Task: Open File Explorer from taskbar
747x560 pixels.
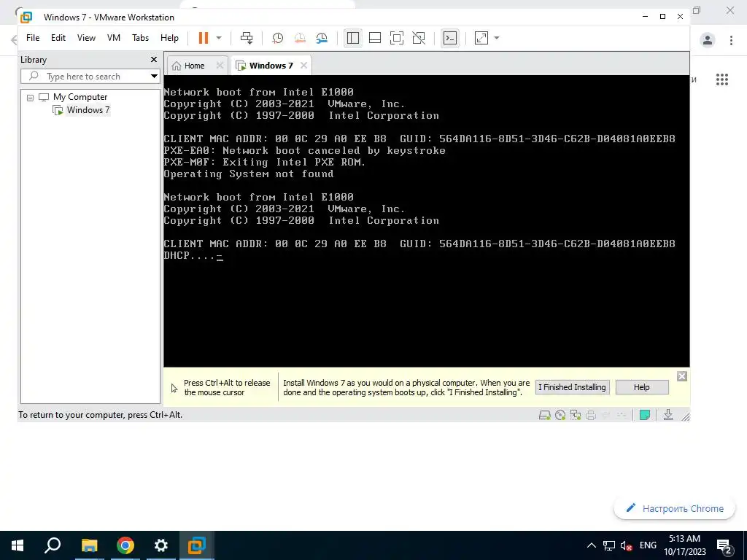Action: pyautogui.click(x=89, y=545)
